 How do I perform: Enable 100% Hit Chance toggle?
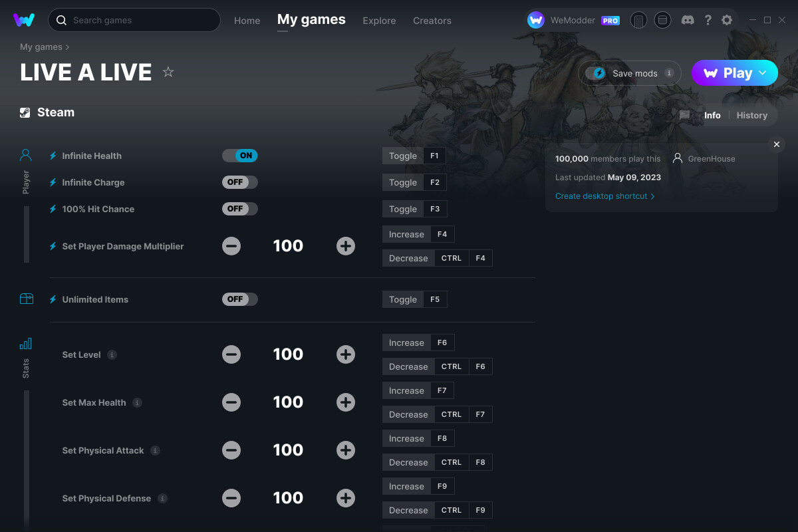(240, 209)
